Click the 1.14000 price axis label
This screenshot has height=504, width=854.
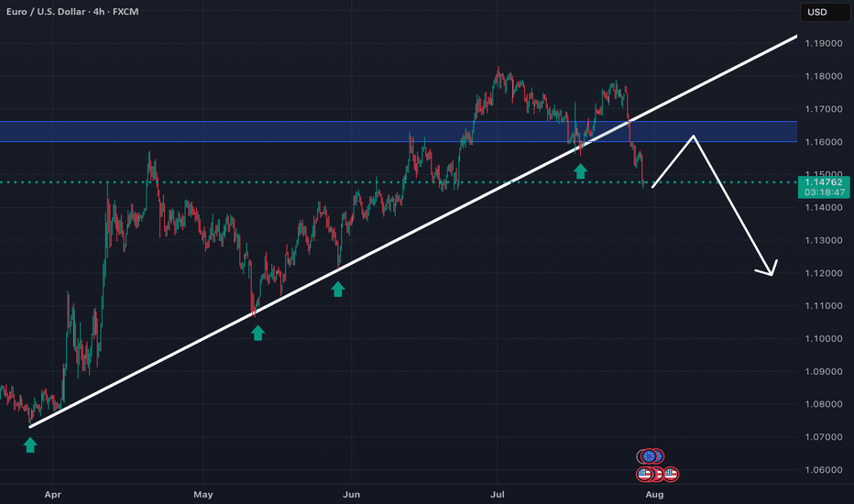[824, 208]
